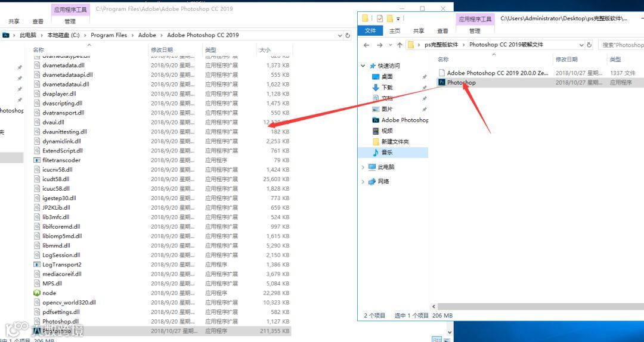Sort by 修改日期 column in left window
Image resolution: width=644 pixels, height=342 pixels.
pyautogui.click(x=162, y=49)
